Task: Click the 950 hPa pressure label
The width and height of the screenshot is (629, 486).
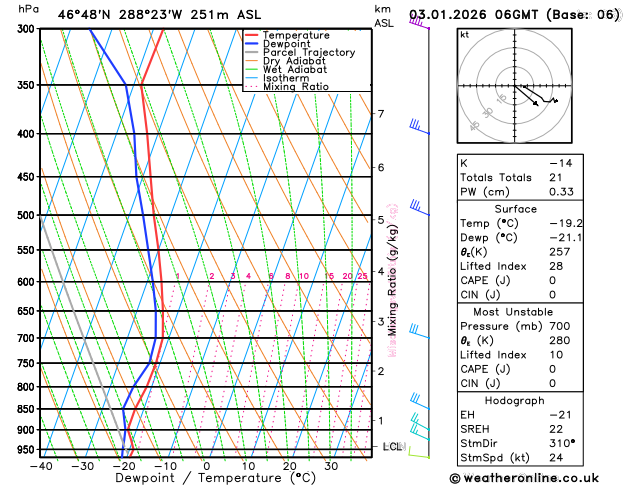Action: [28, 450]
